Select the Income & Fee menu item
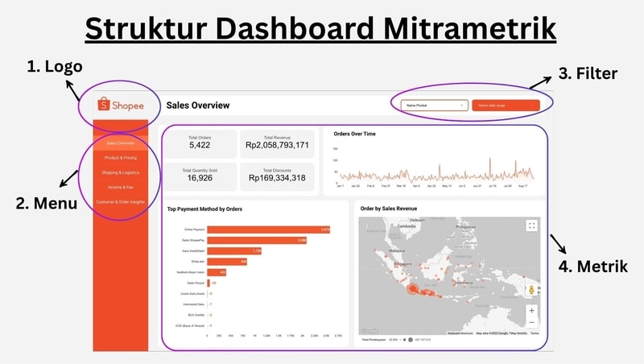644x364 pixels. coord(120,187)
